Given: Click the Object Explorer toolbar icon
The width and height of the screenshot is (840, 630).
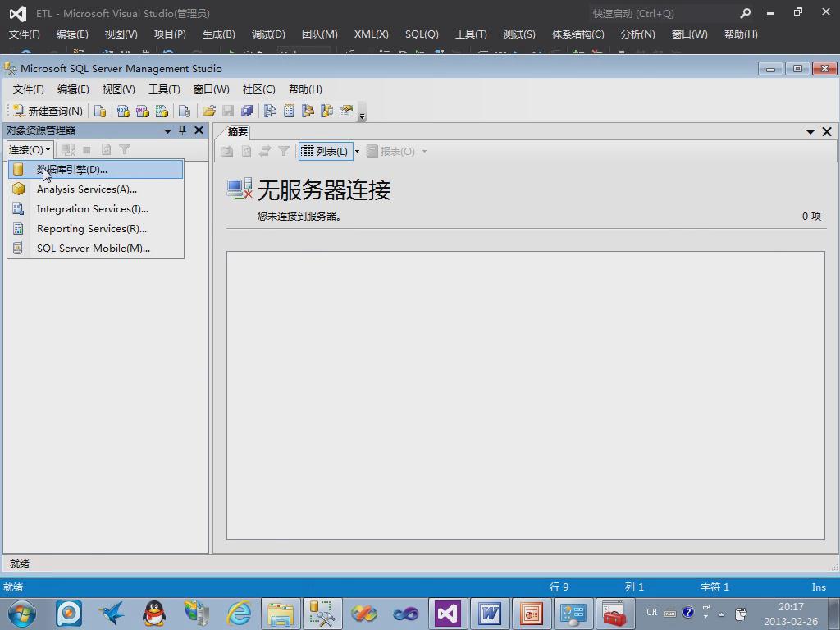Looking at the screenshot, I should pos(308,111).
